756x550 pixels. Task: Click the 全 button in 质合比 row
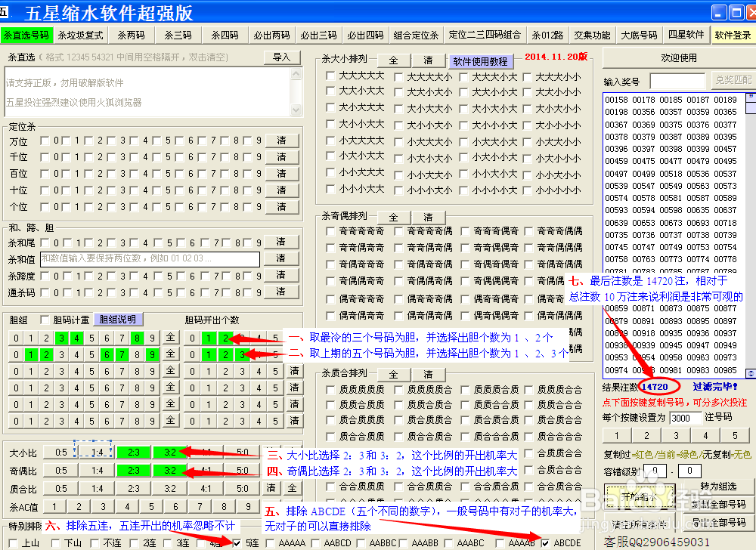coord(292,488)
